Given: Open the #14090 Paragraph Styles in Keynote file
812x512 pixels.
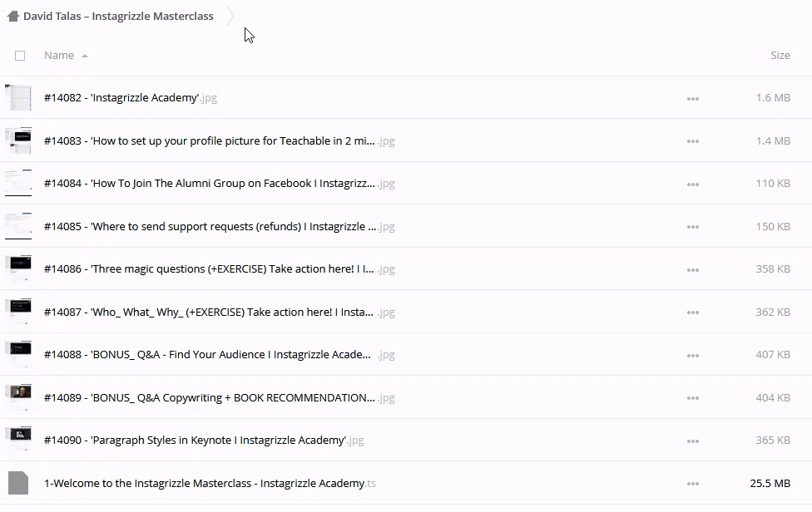Looking at the screenshot, I should (195, 441).
